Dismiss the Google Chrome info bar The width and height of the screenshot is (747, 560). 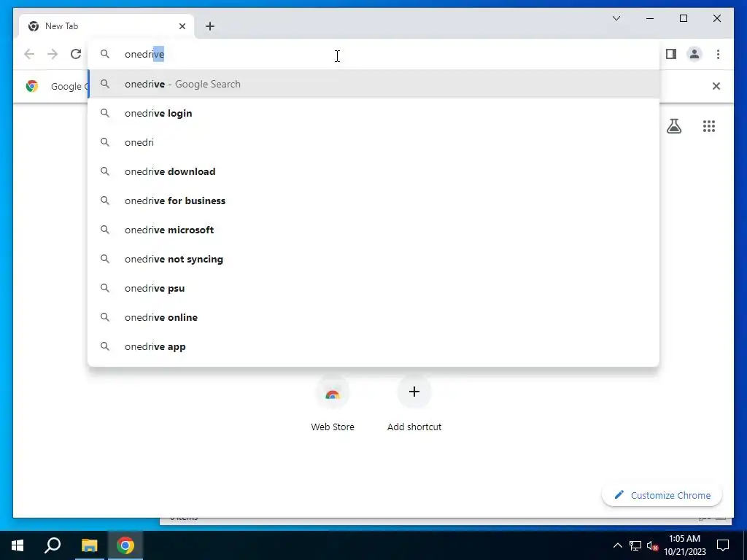[716, 86]
